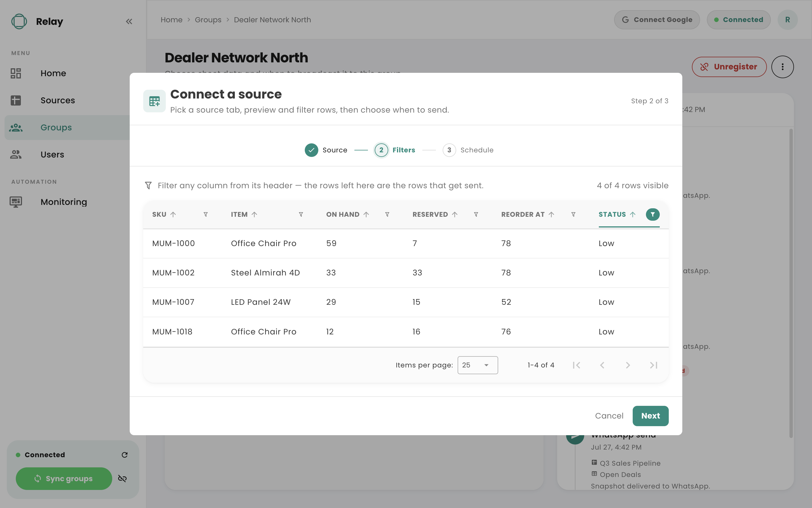The width and height of the screenshot is (812, 508).
Task: Click the '4 of 4 rows visible' text
Action: click(x=632, y=185)
